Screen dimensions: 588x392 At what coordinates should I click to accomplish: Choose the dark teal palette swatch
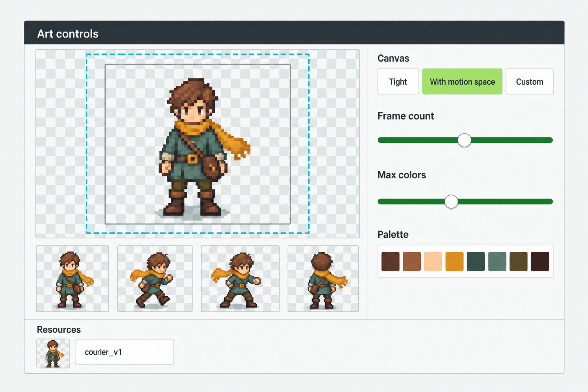pyautogui.click(x=476, y=261)
